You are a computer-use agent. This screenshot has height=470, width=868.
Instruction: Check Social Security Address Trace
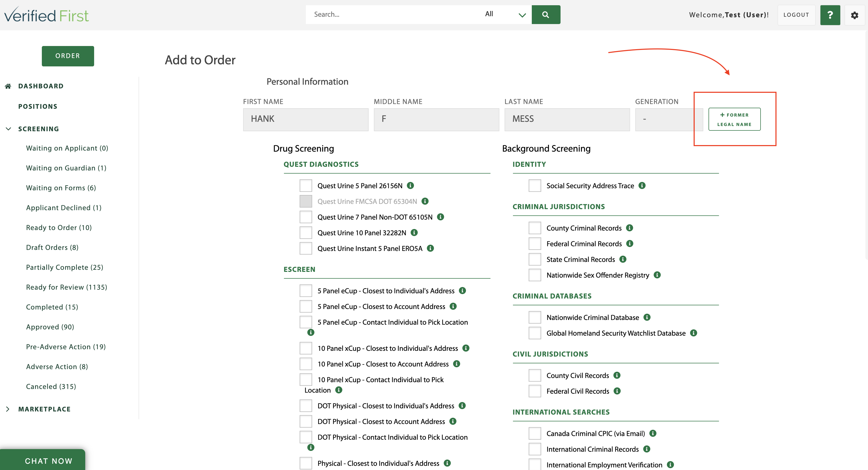pyautogui.click(x=535, y=186)
